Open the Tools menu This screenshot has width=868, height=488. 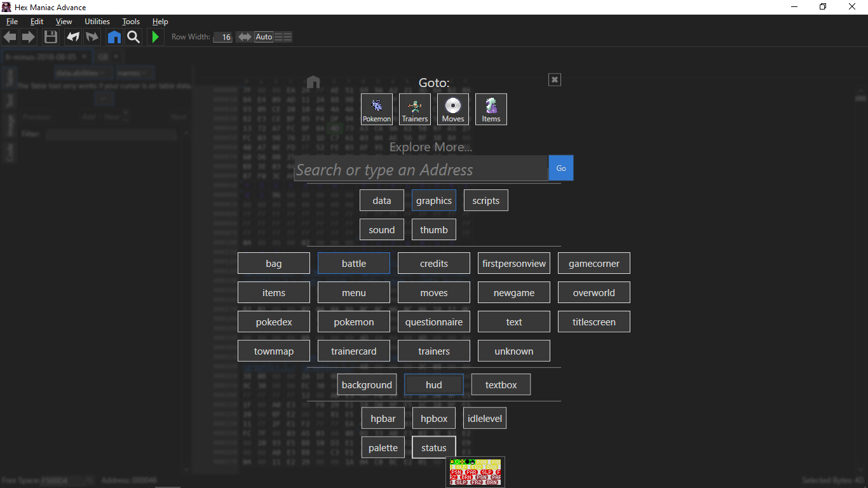131,22
